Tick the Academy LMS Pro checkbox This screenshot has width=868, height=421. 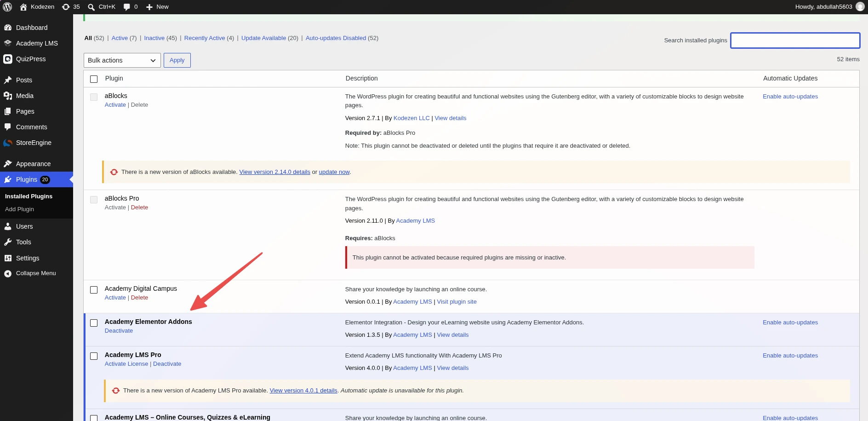pos(94,356)
